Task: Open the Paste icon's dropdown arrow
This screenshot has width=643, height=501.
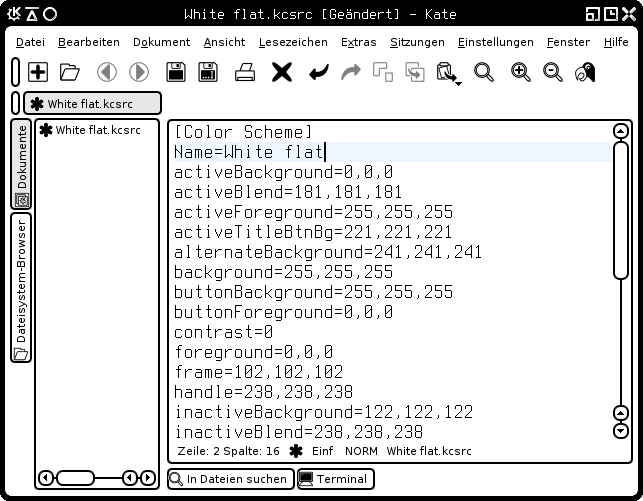Action: [458, 84]
